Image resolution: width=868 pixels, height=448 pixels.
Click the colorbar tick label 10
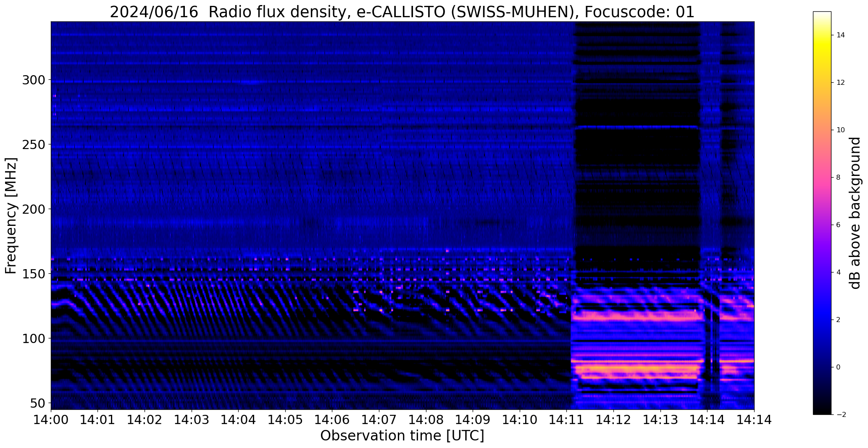841,130
